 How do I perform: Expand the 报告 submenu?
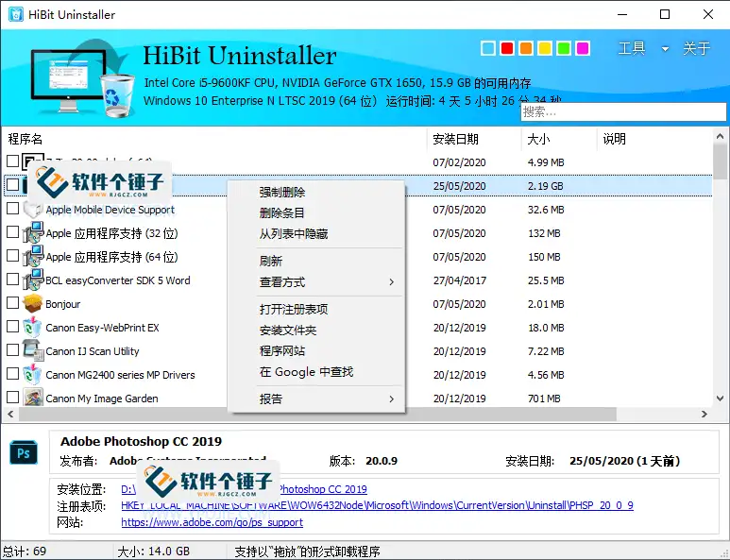click(x=391, y=399)
